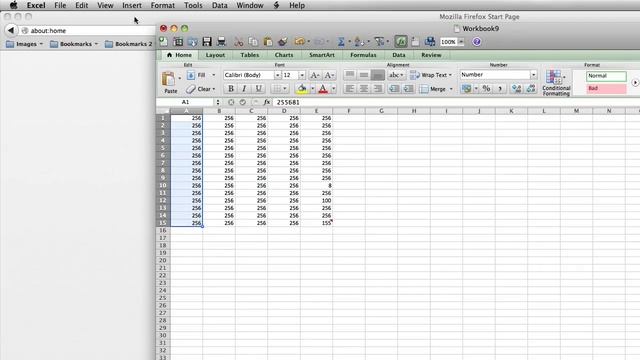The width and height of the screenshot is (640, 360).
Task: Switch to the Formulas ribbon tab
Action: tap(363, 55)
